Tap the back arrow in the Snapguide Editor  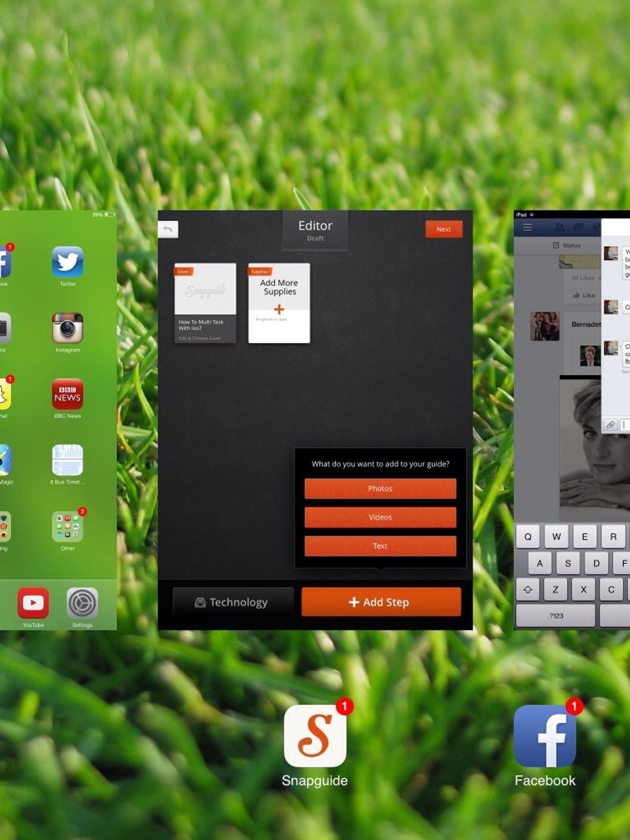click(168, 229)
